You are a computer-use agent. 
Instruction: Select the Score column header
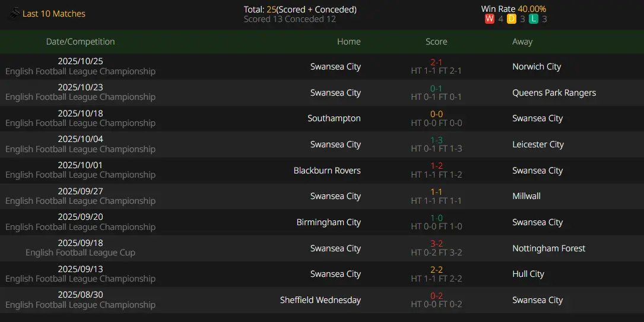pyautogui.click(x=436, y=42)
